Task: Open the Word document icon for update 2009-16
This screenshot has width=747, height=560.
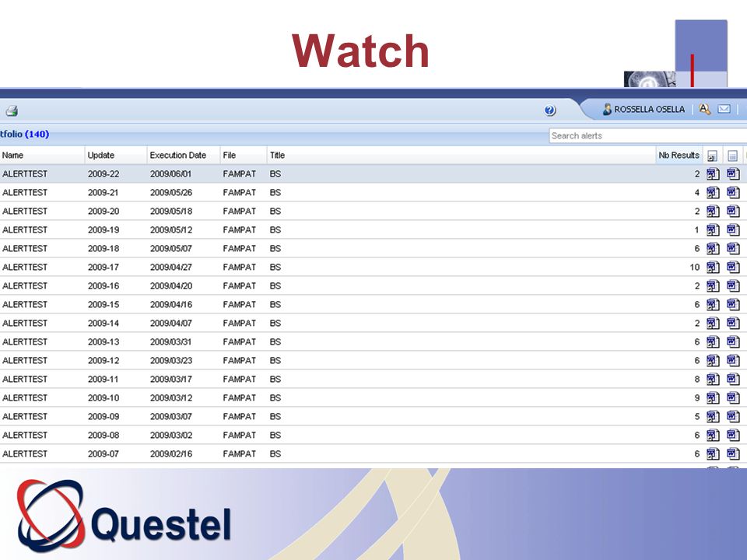Action: [x=733, y=285]
